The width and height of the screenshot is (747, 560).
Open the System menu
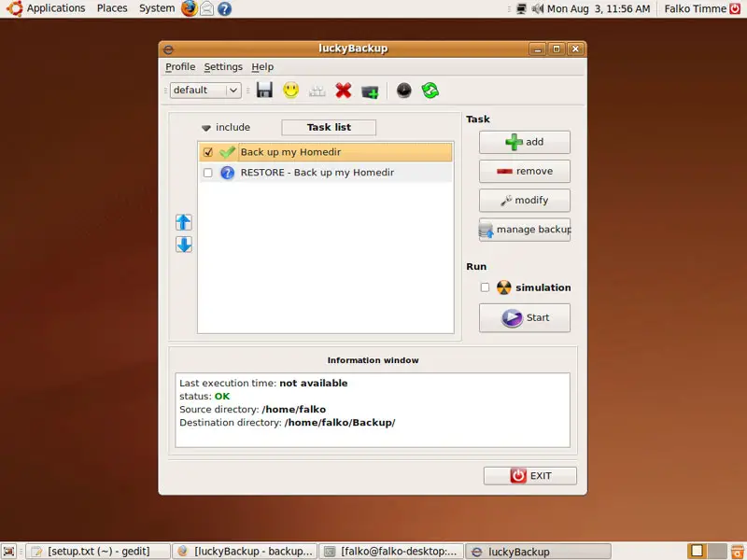point(157,8)
